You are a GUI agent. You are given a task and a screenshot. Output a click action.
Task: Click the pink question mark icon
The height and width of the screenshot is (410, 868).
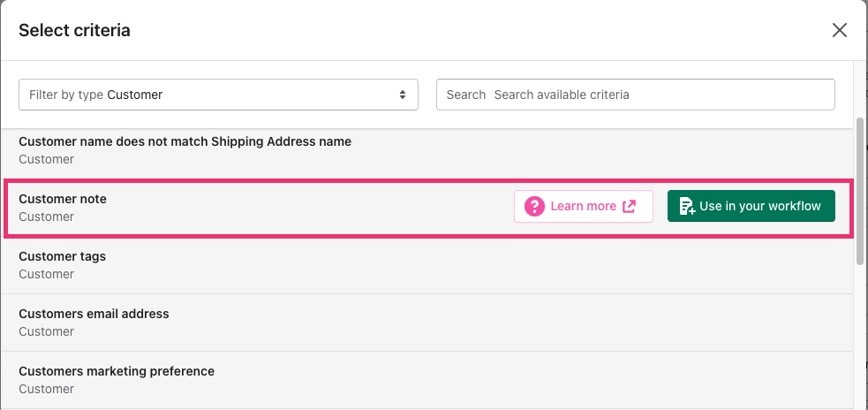click(x=534, y=207)
